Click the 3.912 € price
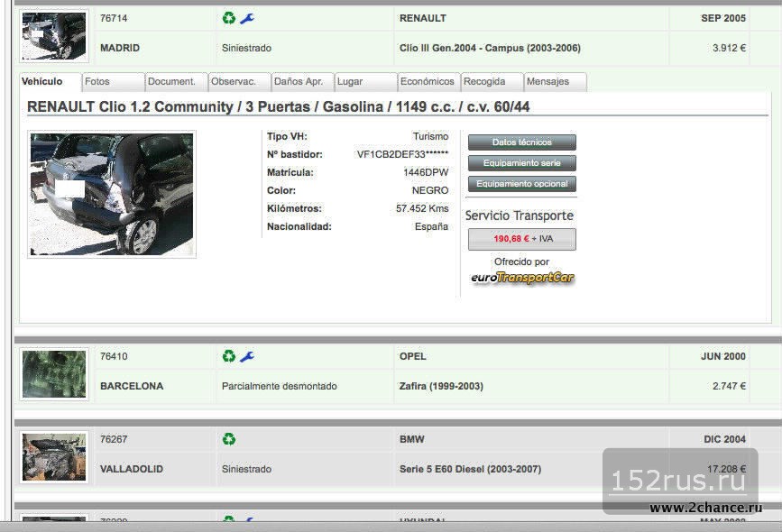This screenshot has height=532, width=782. pos(729,48)
